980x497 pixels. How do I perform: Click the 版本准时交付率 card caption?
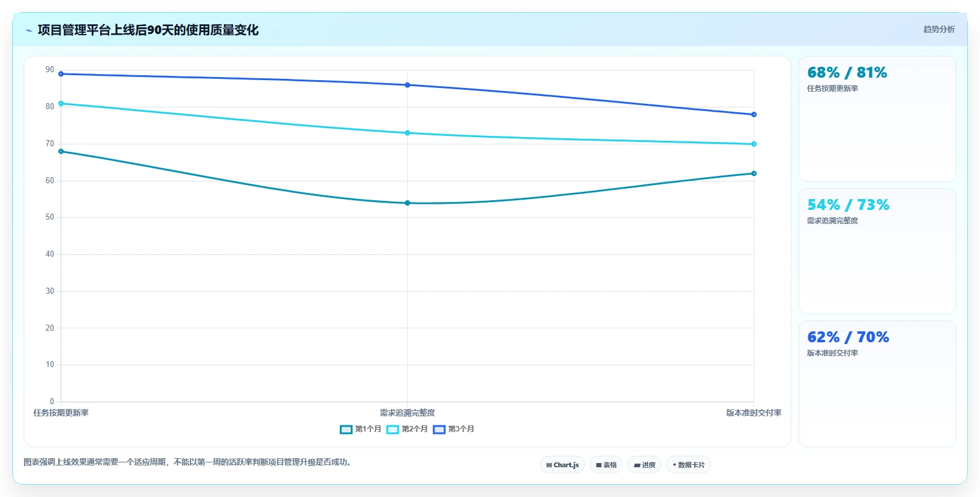pos(833,353)
